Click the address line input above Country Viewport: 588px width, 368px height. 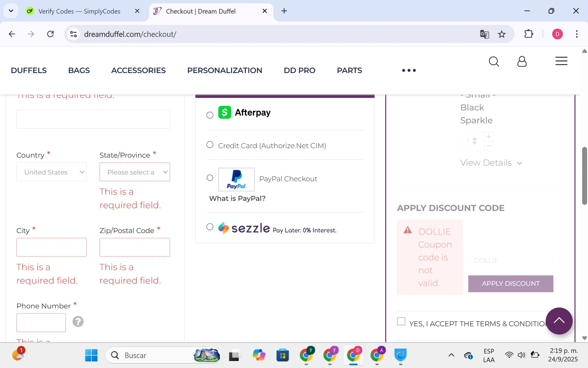click(x=93, y=119)
